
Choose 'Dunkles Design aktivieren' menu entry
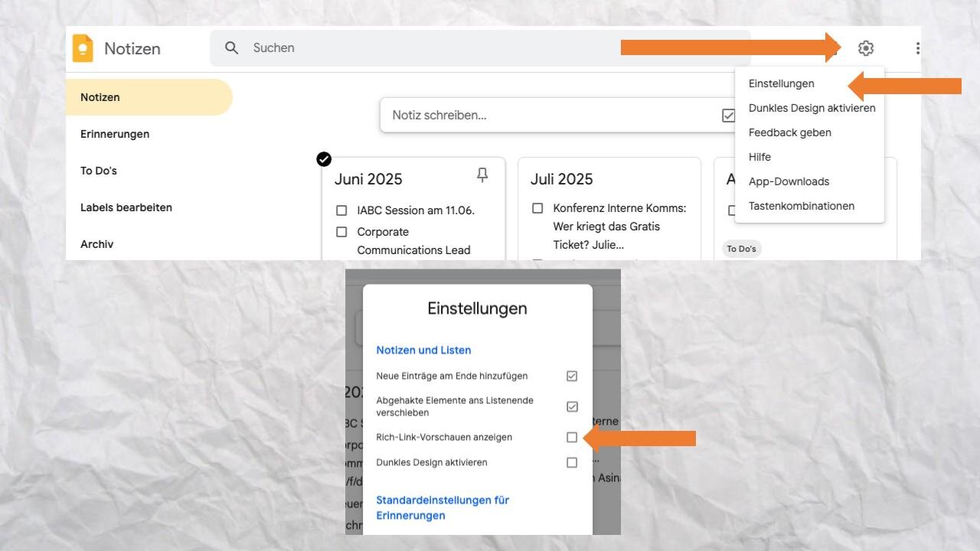tap(812, 108)
